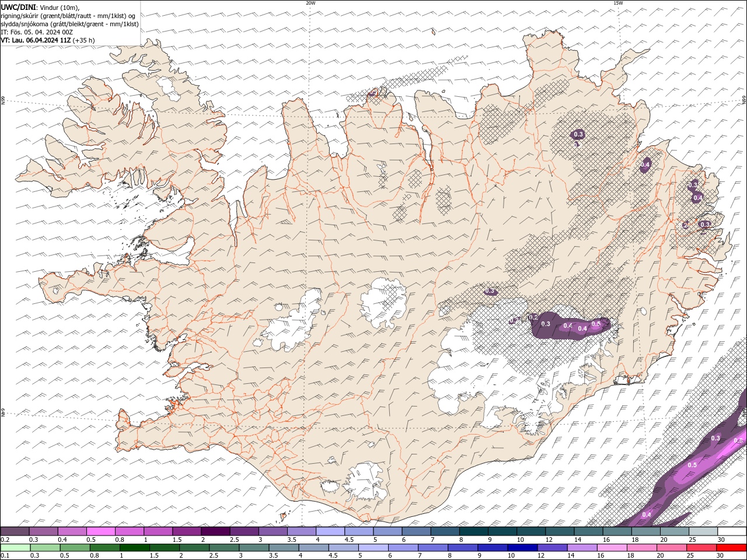Click the 'IT: Fös. 05. 04. 2024 00Z' line
The height and width of the screenshot is (560, 747).
coord(36,32)
